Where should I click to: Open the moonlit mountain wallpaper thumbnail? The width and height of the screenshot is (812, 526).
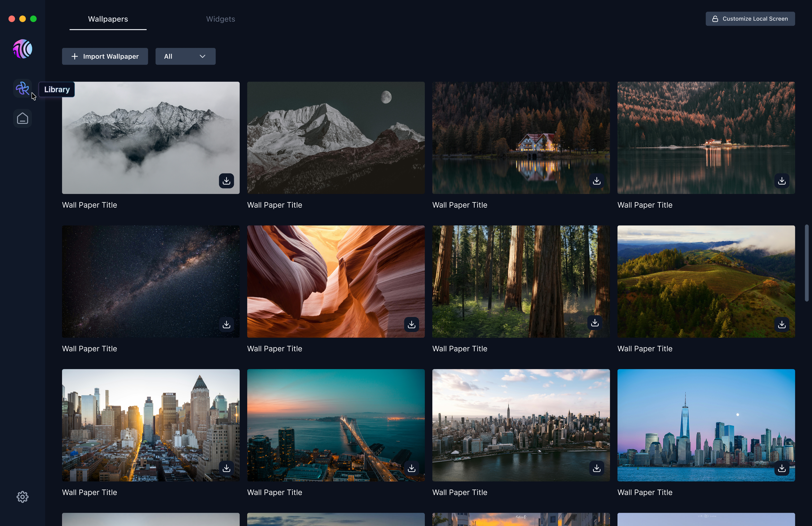point(336,138)
